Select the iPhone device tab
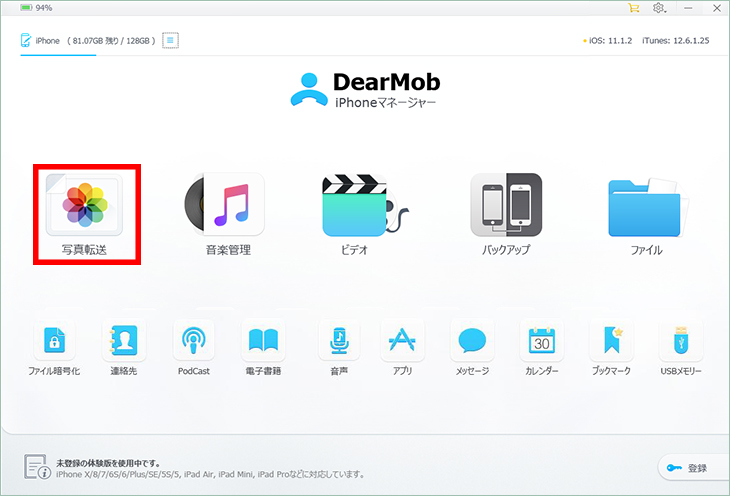Viewport: 730px width, 496px height. point(88,41)
